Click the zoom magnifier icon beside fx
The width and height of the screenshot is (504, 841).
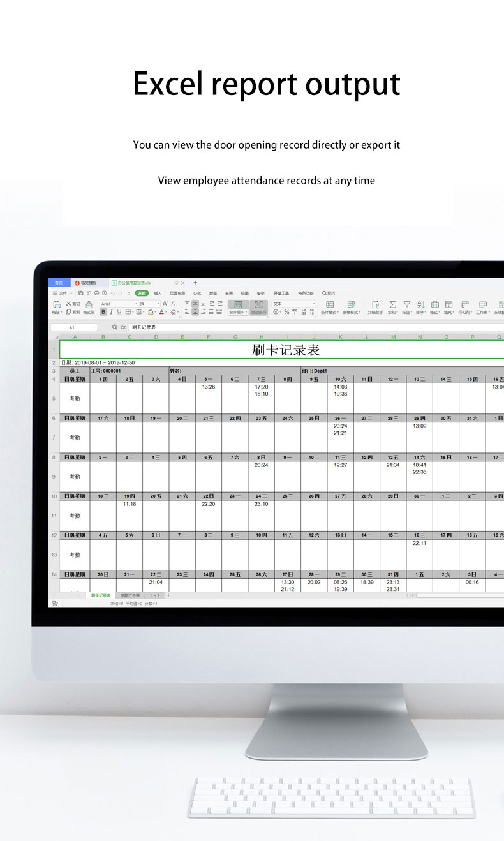point(115,327)
